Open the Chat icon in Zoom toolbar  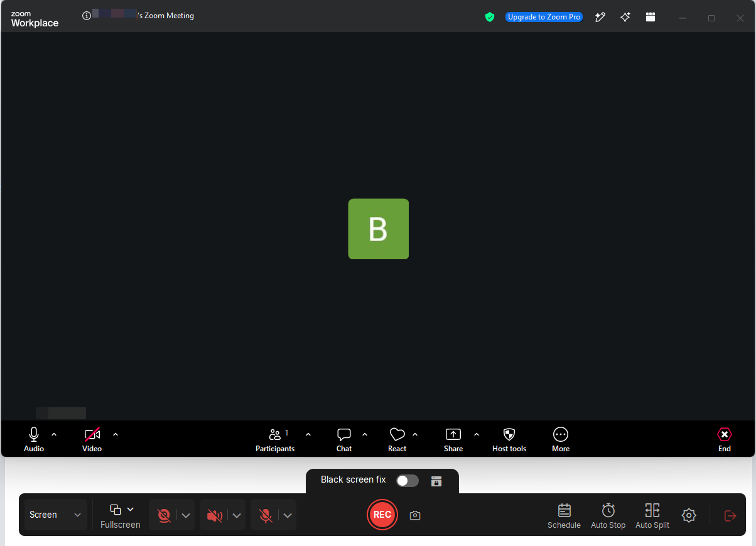[344, 439]
